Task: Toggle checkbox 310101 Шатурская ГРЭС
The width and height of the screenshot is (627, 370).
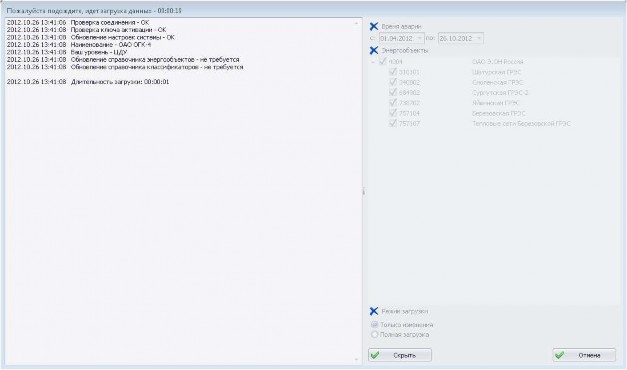Action: point(393,72)
